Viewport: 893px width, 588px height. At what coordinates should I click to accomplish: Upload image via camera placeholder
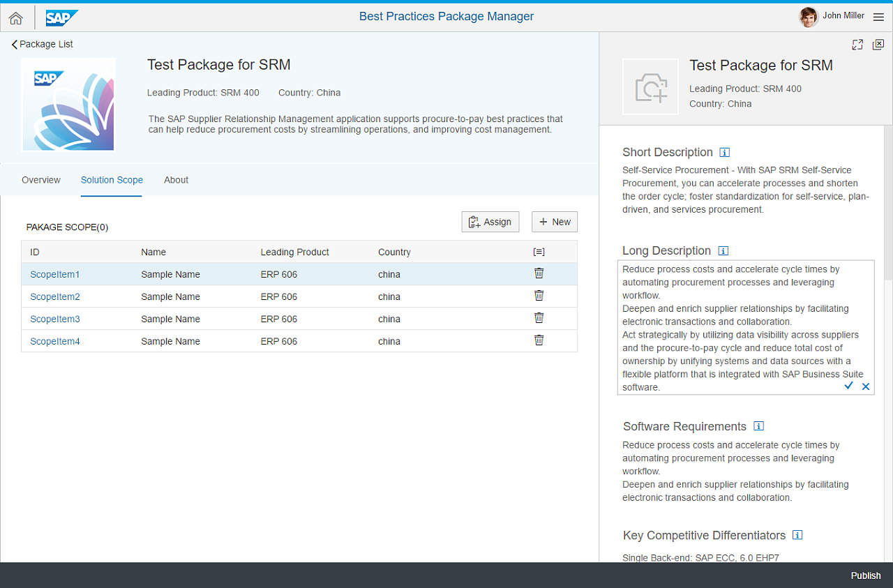(x=650, y=86)
